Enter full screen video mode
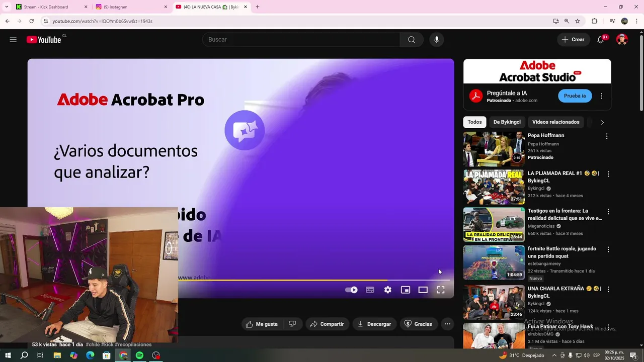This screenshot has width=644, height=362. coord(440,290)
